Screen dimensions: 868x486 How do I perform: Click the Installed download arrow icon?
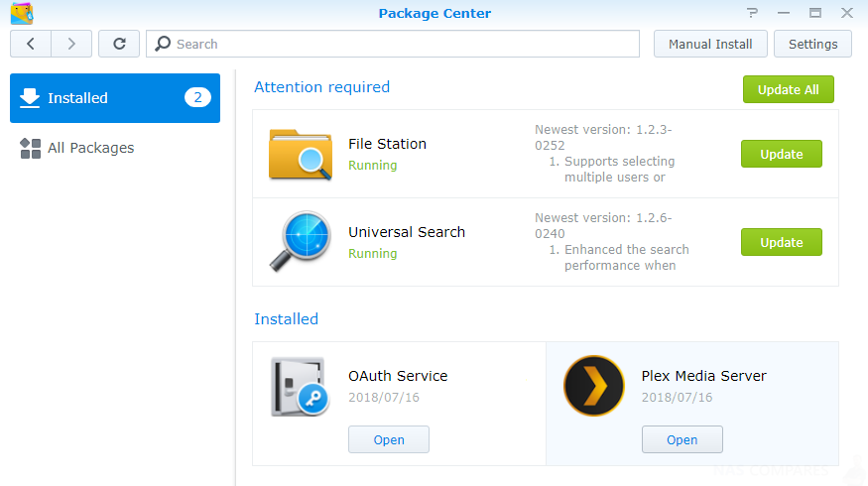[30, 98]
